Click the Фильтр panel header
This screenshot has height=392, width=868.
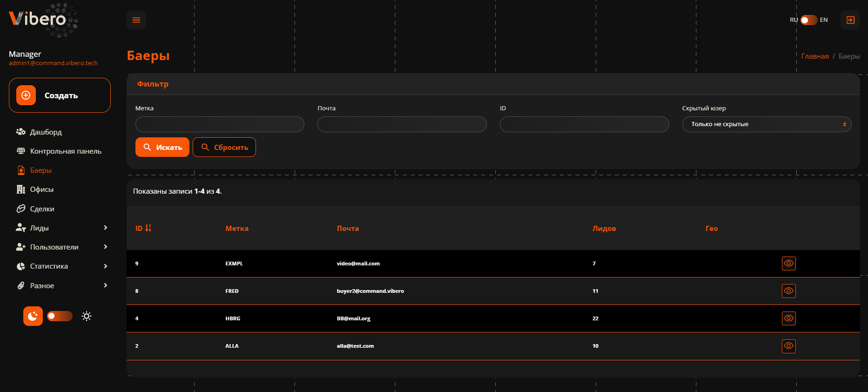(x=493, y=84)
